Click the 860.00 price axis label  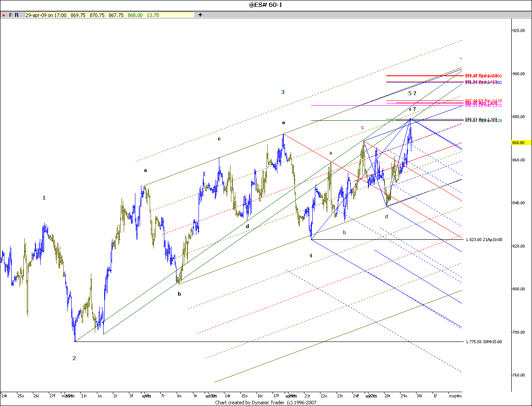[x=518, y=160]
